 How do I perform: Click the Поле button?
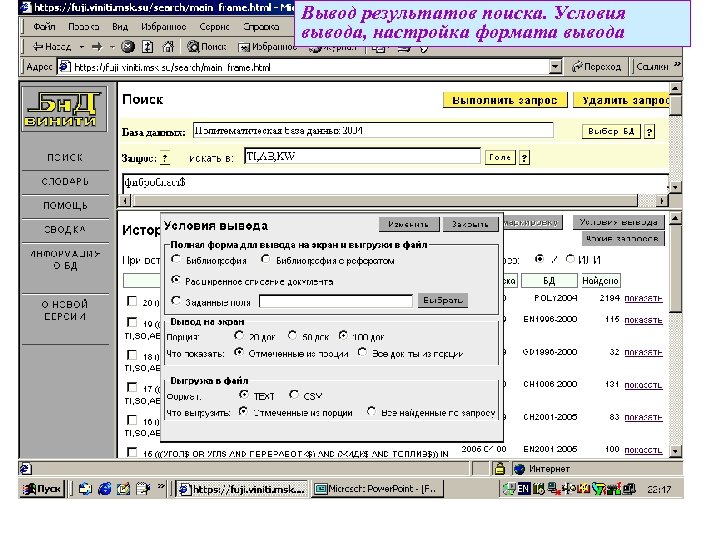tap(500, 157)
